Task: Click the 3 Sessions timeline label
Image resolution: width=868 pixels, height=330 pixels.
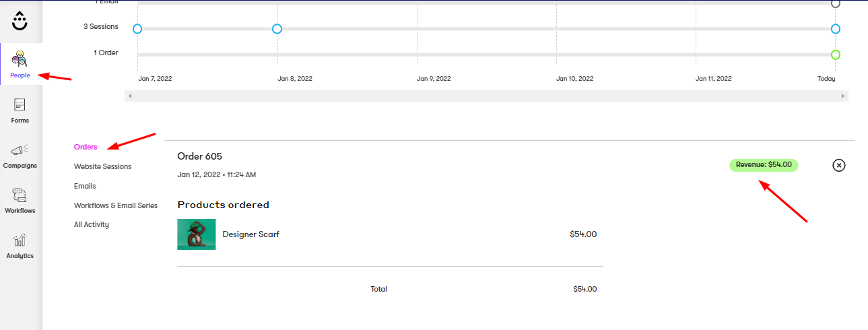Action: [101, 27]
